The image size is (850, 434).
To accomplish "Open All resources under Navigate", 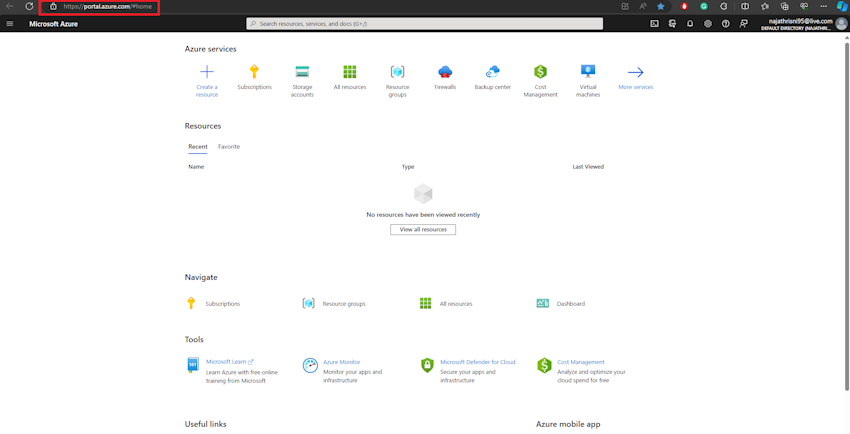I will (x=456, y=304).
